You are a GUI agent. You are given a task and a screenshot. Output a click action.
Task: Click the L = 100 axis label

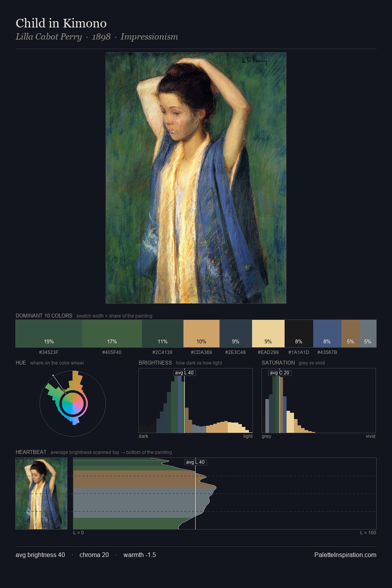[x=368, y=533]
